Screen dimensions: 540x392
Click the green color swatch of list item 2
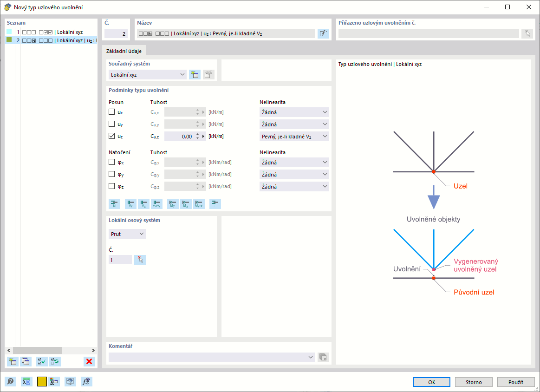click(9, 40)
